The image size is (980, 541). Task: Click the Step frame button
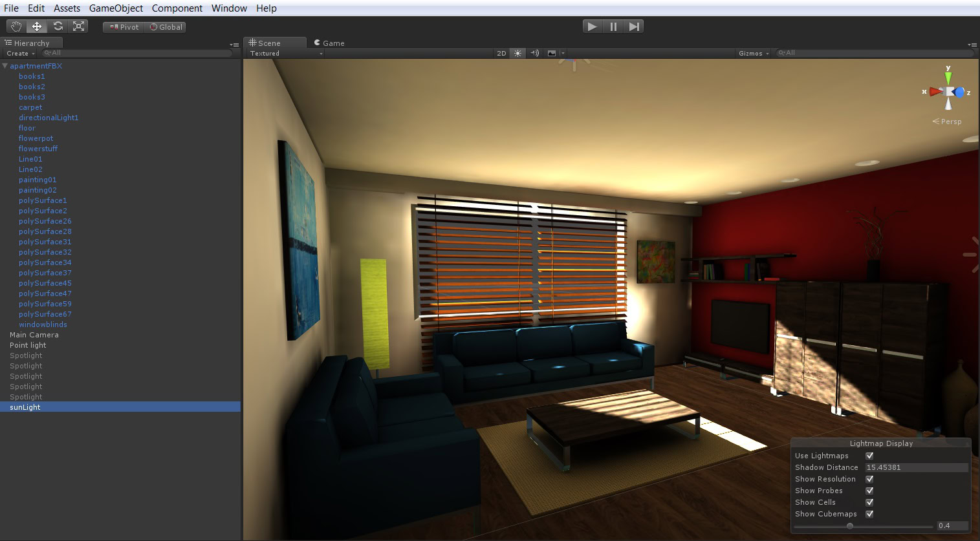tap(634, 27)
